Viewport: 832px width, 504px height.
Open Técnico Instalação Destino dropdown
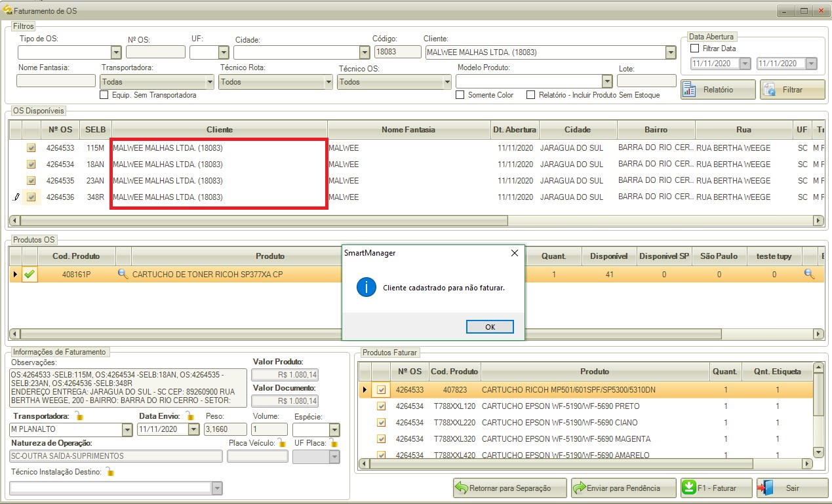[x=217, y=488]
